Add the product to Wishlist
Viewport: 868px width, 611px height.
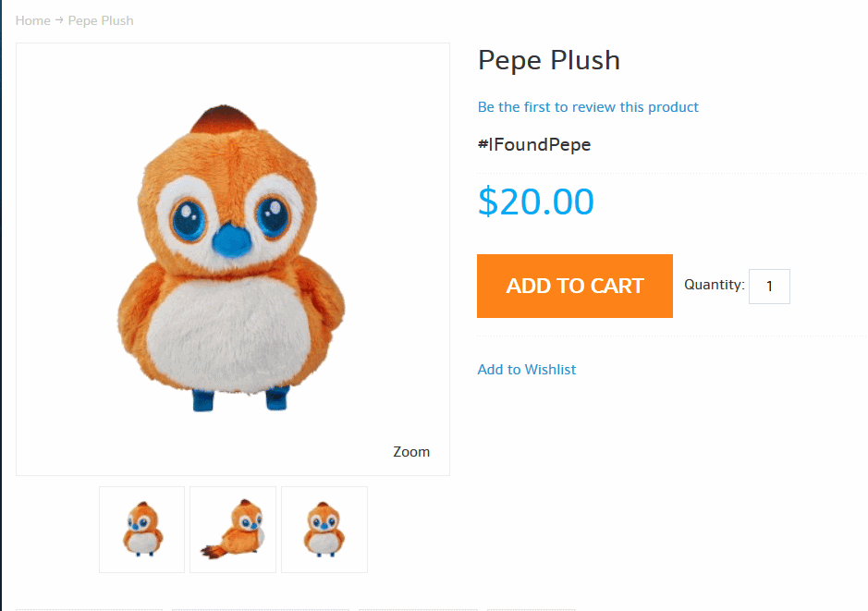pyautogui.click(x=526, y=370)
